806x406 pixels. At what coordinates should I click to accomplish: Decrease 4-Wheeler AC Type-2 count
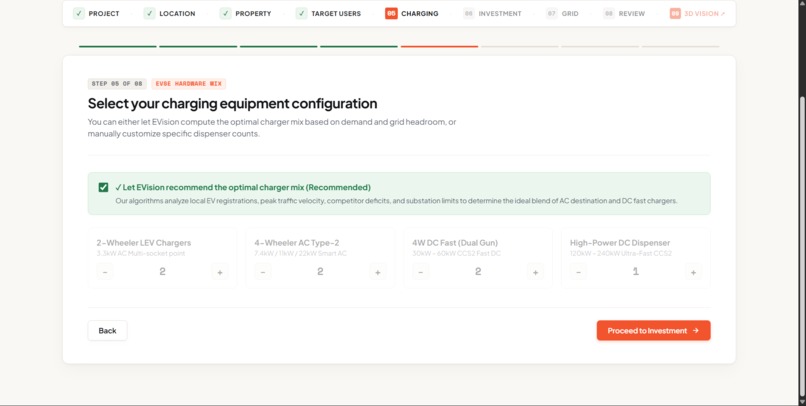263,272
